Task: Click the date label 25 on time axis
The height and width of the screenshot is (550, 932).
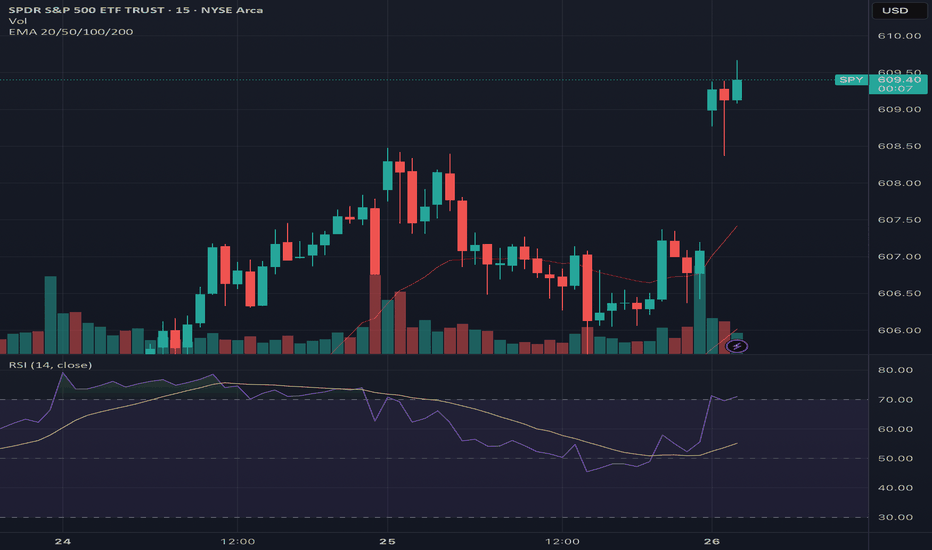Action: tap(388, 541)
